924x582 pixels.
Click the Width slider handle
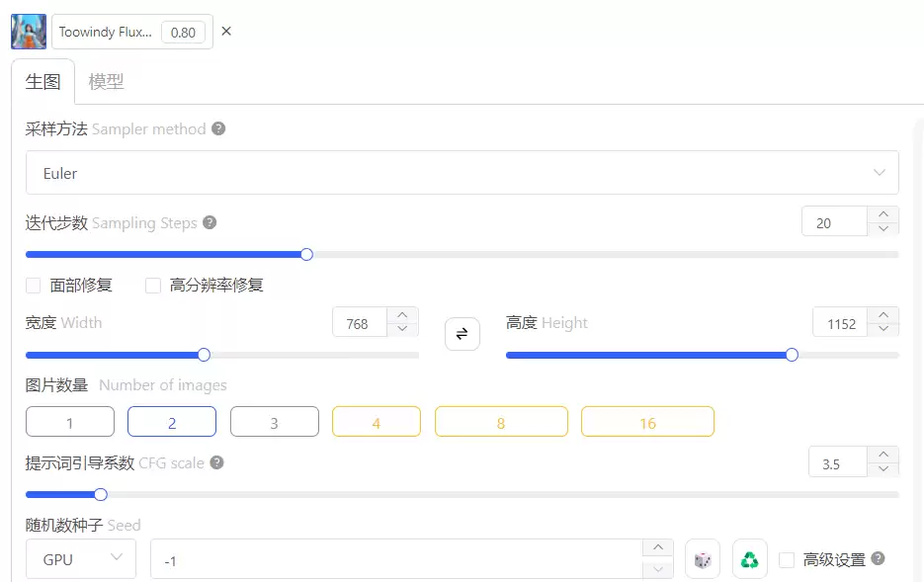[x=204, y=355]
